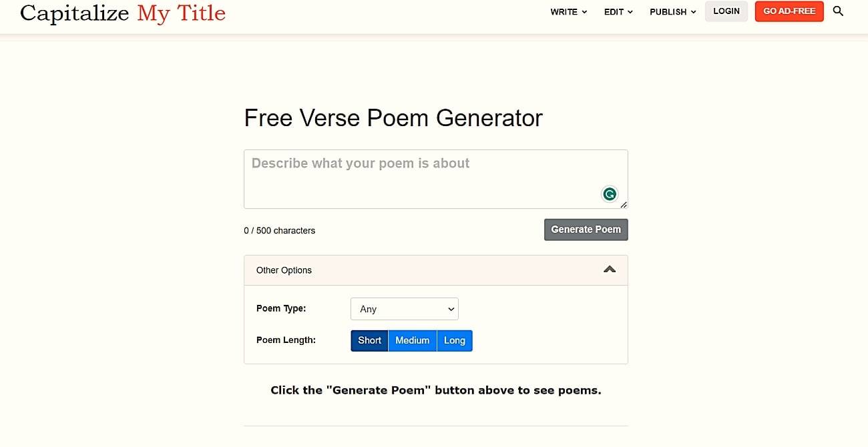
Task: Select the Medium poem length
Action: click(x=412, y=340)
